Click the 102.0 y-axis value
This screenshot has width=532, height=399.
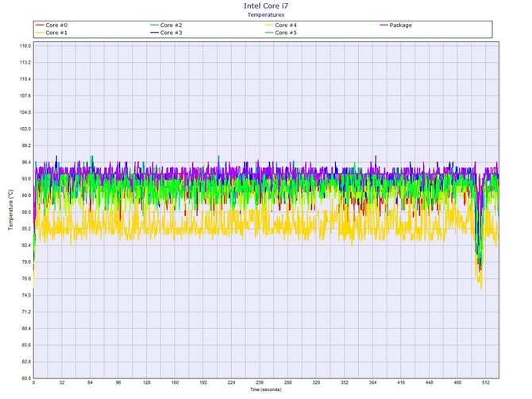(25, 129)
